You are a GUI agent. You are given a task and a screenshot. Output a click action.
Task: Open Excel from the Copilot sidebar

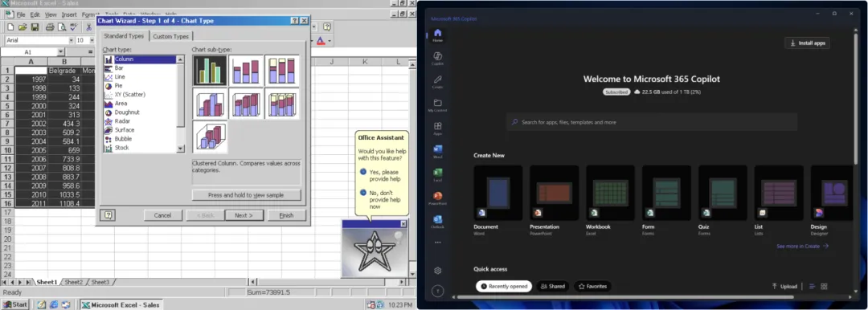tap(437, 174)
